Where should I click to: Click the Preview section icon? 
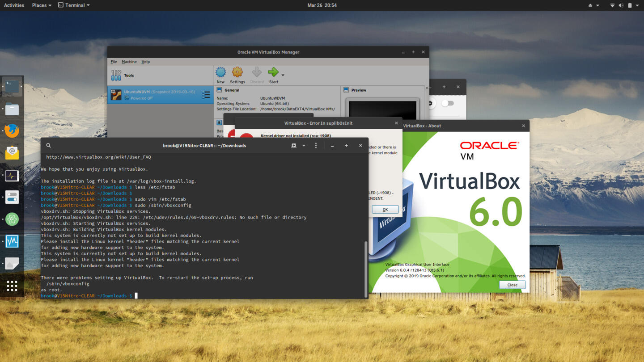(346, 90)
